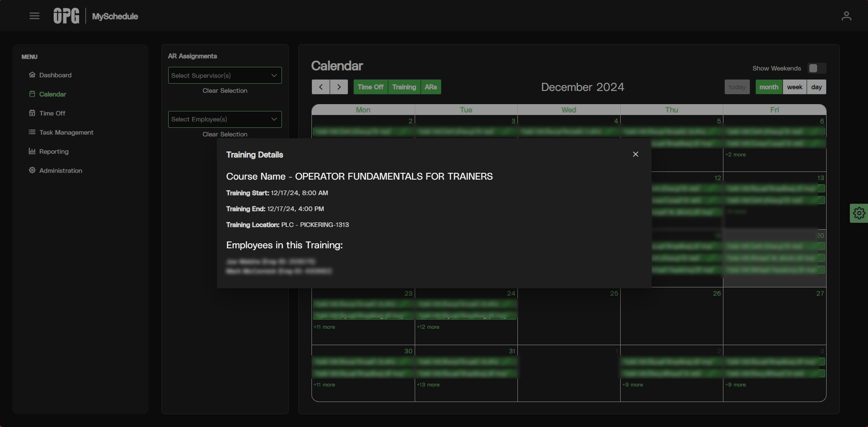Click the Reporting chart icon
The width and height of the screenshot is (868, 427).
[32, 151]
